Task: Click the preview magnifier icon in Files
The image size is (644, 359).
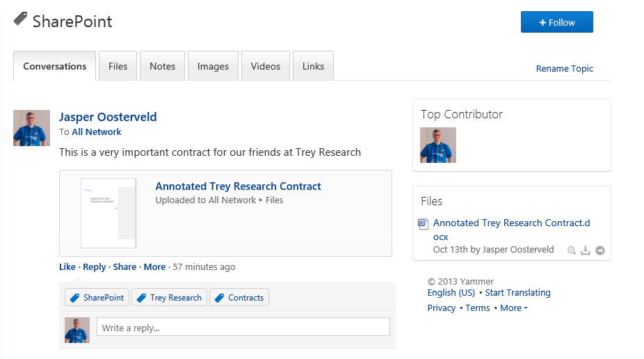Action: pyautogui.click(x=572, y=250)
